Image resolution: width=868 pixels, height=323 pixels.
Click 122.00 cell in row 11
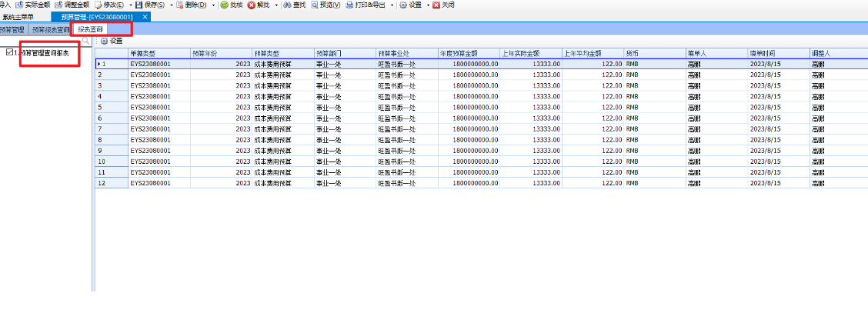593,172
